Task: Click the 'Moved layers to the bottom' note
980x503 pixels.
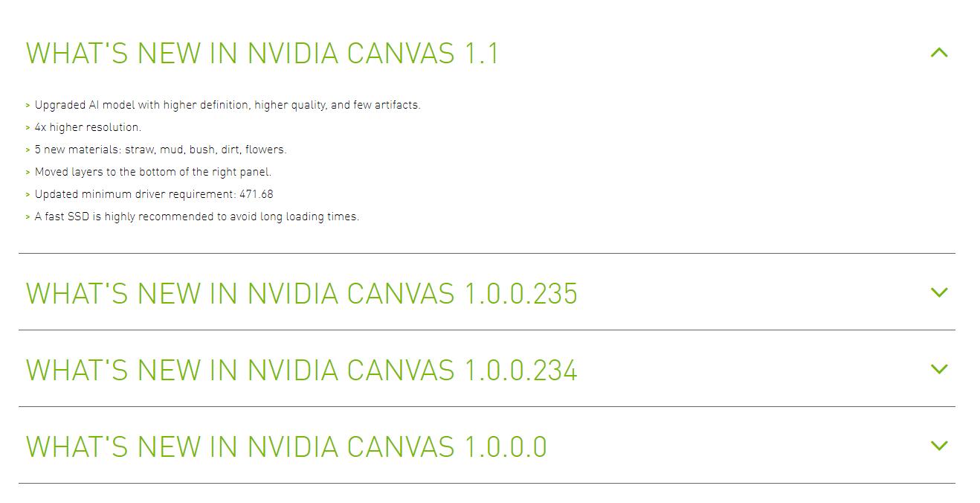Action: pos(153,172)
